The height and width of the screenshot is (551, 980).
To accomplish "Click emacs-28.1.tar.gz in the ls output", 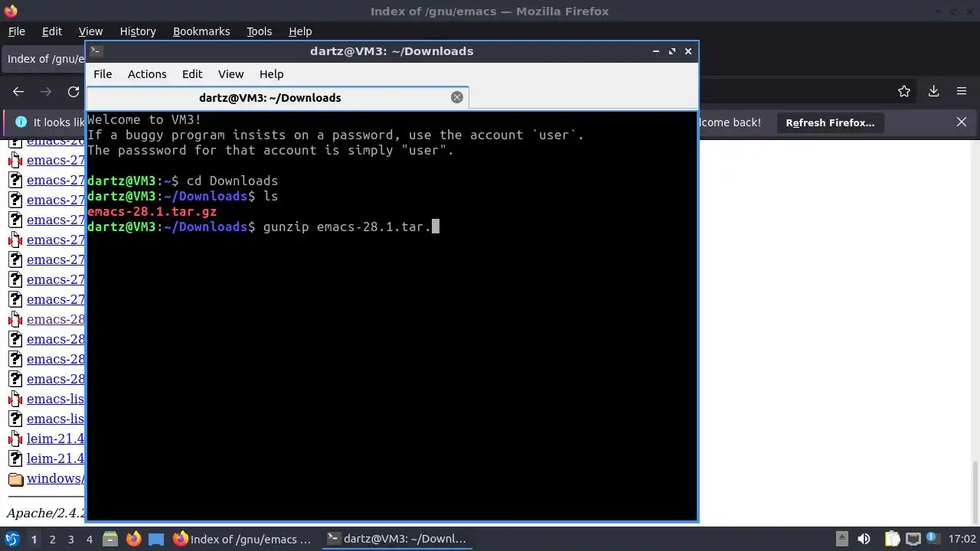I will coord(152,211).
